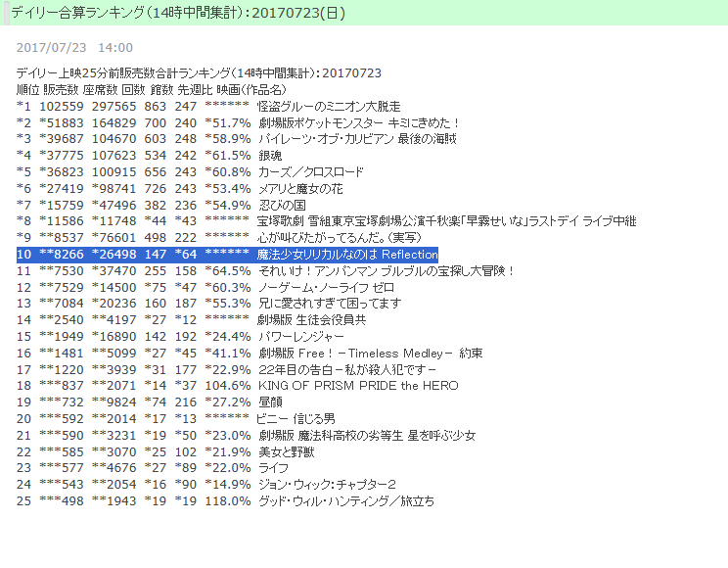Click the sales figure 102559
Screen dimensions: 728x568
pos(62,107)
